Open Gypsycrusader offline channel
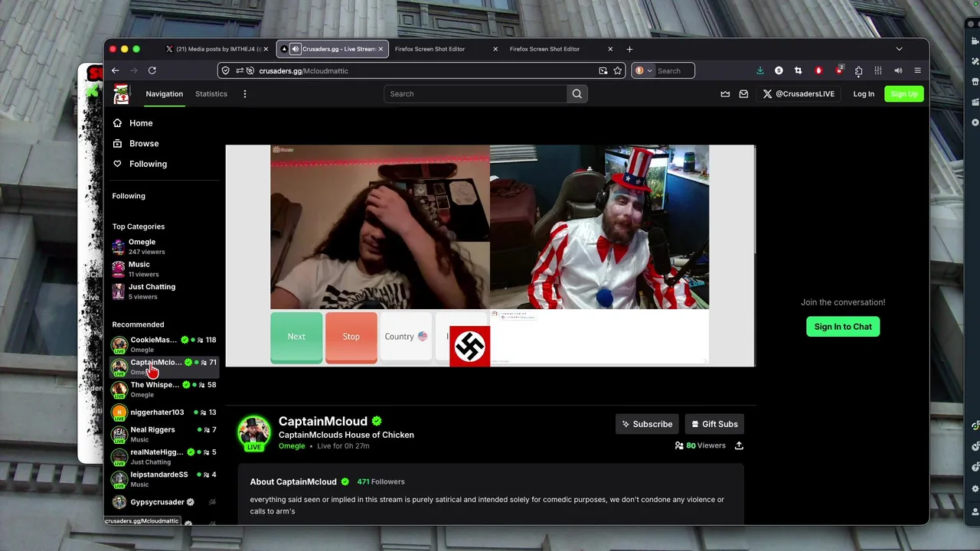 click(164, 502)
